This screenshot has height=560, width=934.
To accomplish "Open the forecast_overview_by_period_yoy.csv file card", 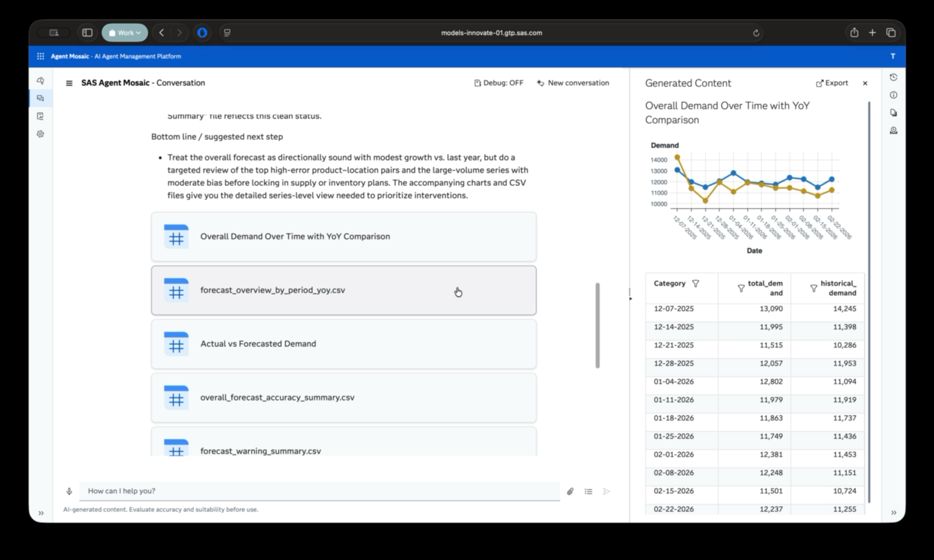I will point(344,289).
